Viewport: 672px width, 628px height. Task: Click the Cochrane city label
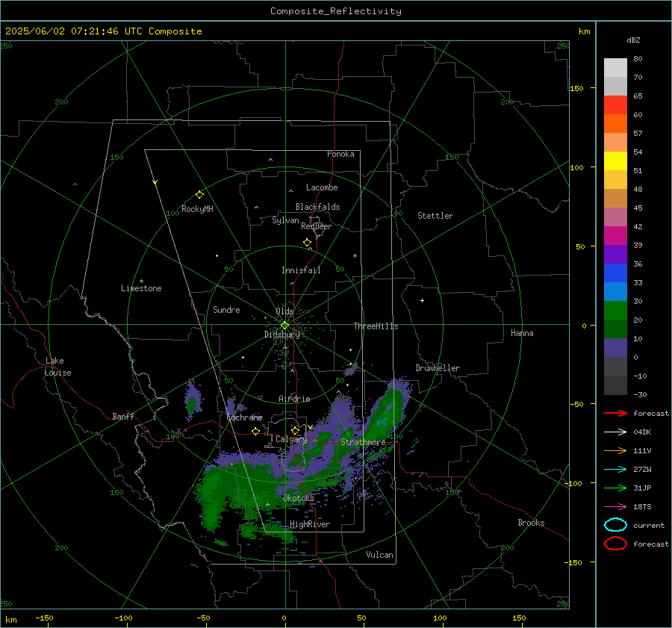[244, 417]
